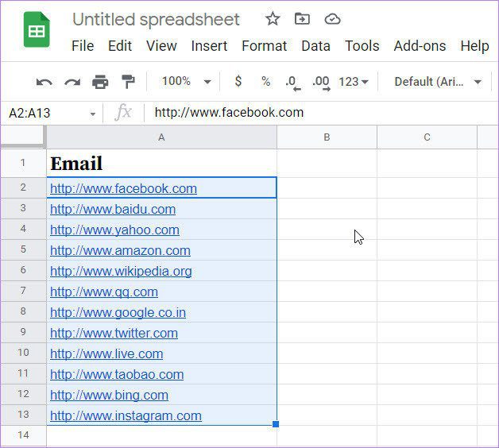
Task: Click the Move to folder icon
Action: pos(302,19)
